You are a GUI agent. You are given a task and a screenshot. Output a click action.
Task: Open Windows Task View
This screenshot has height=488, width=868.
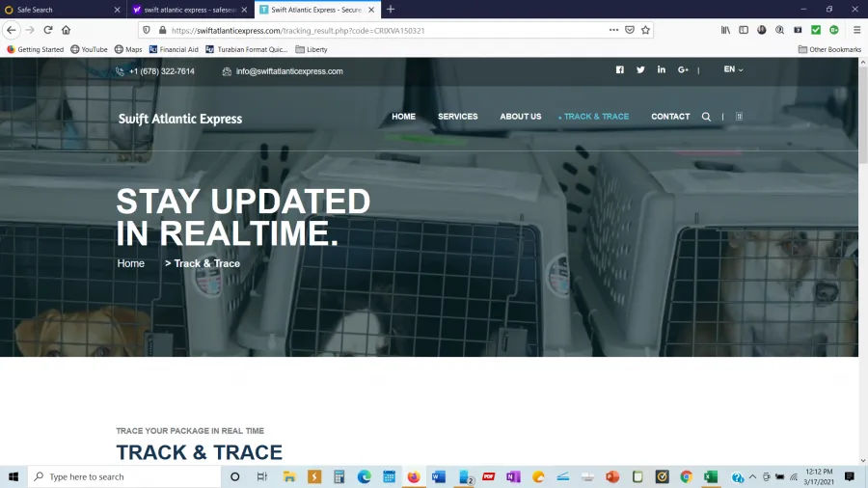261,476
